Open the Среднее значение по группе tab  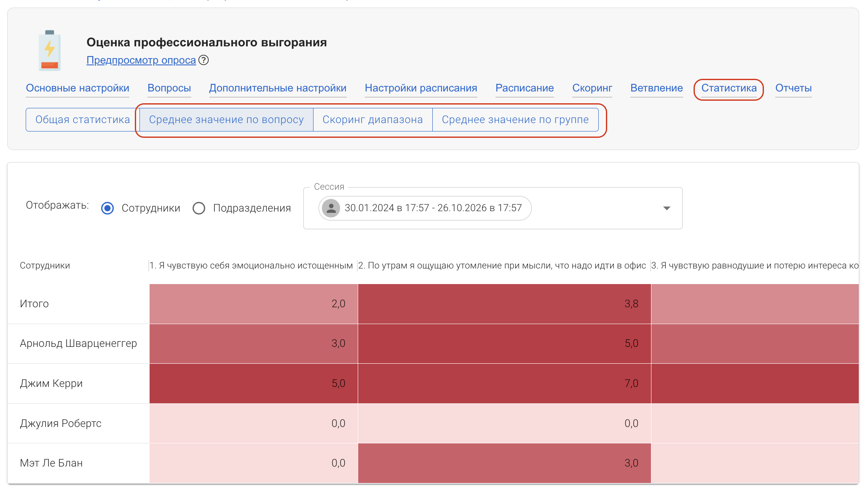pos(515,119)
